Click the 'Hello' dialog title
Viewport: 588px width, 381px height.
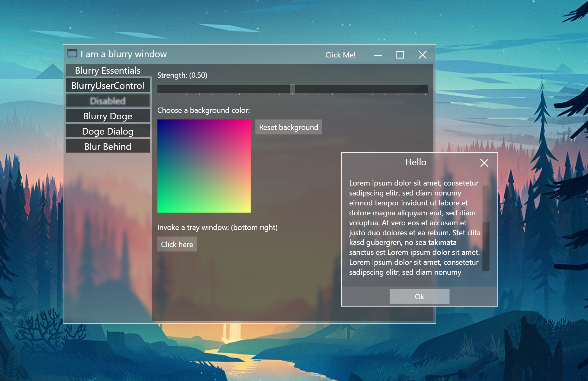tap(416, 162)
